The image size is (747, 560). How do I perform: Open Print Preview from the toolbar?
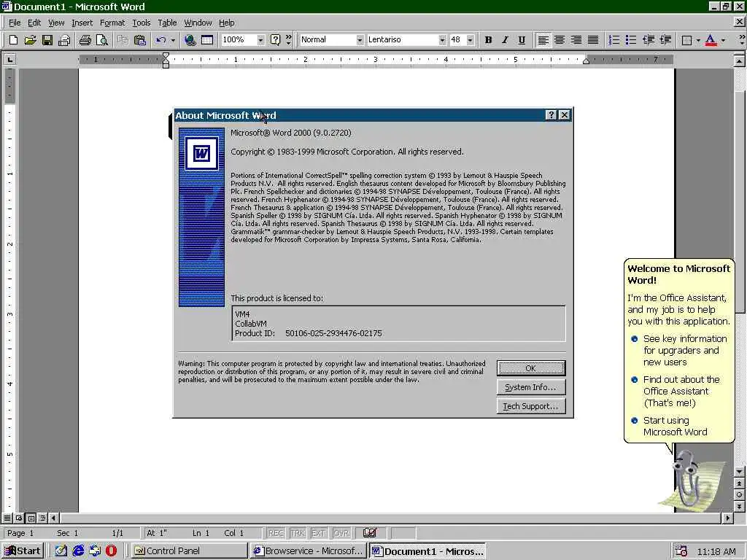pyautogui.click(x=102, y=40)
